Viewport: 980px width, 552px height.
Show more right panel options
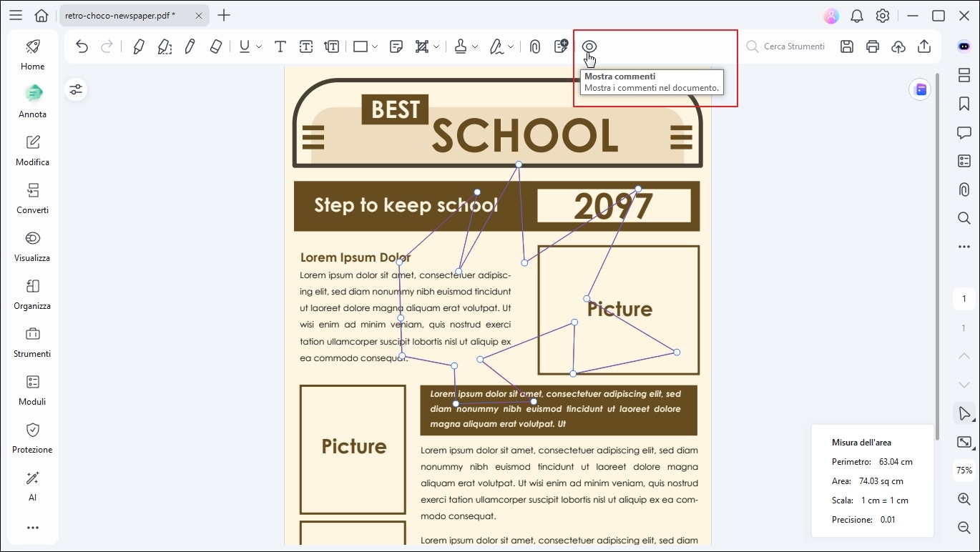[964, 247]
